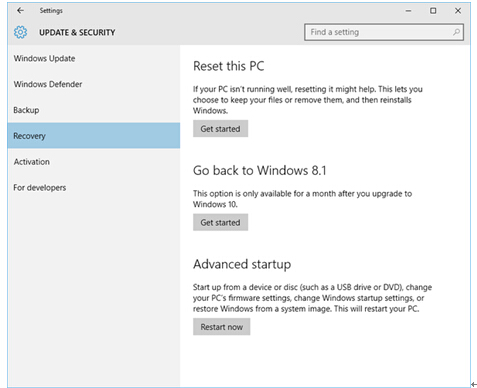Select Backup in the sidebar
The height and width of the screenshot is (388, 477).
[x=94, y=110]
